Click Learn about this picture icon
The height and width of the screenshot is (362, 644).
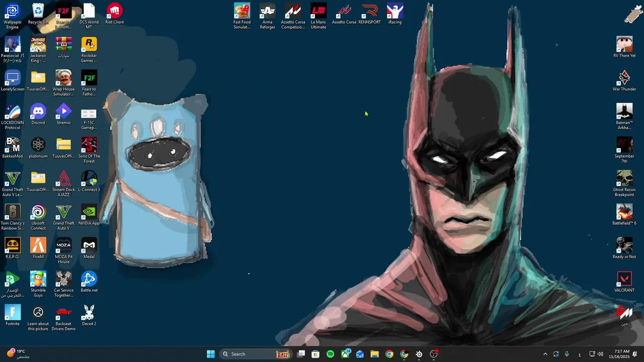pyautogui.click(x=38, y=318)
